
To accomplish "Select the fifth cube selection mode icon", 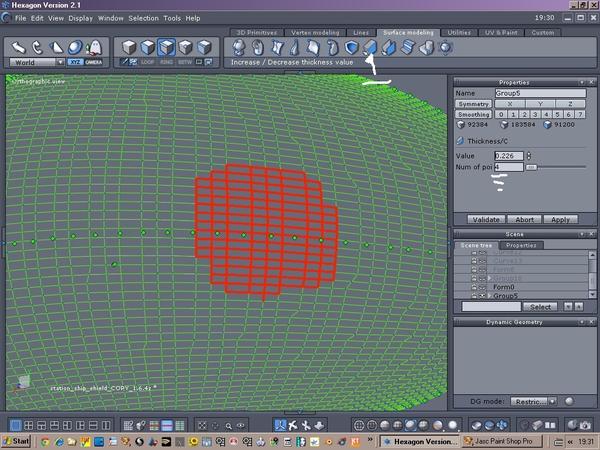I will pos(204,47).
